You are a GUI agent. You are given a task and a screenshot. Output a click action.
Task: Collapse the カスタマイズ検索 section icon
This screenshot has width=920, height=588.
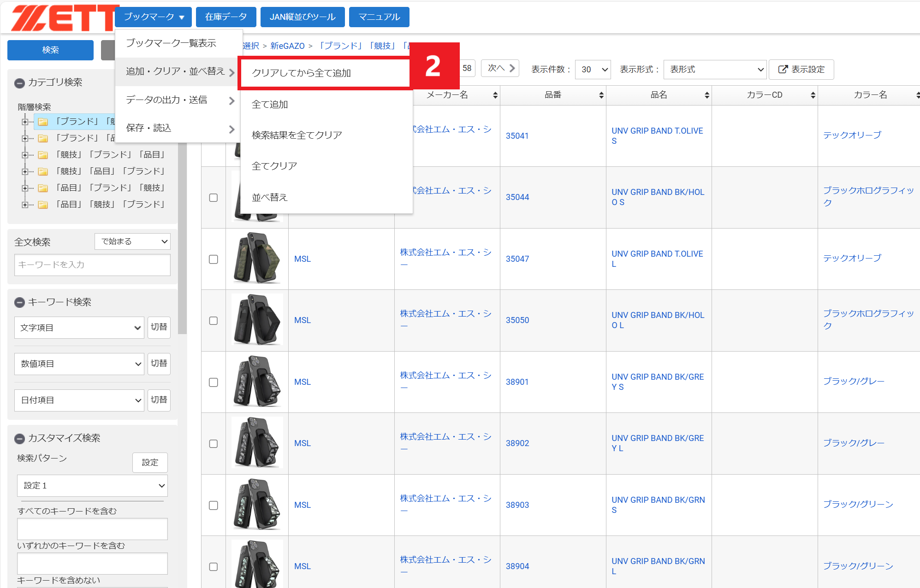point(19,438)
